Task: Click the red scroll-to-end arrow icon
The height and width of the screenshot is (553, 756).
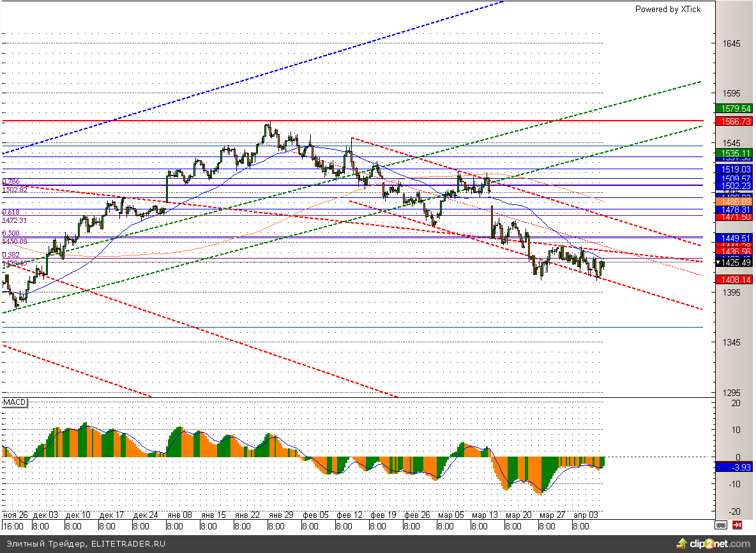Action: (737, 526)
